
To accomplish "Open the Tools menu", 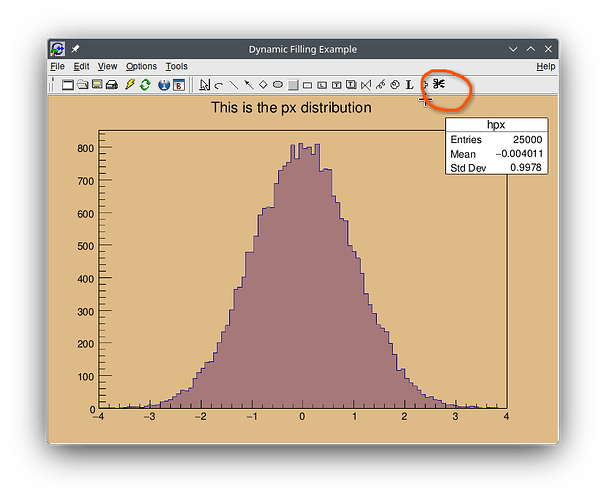I will coord(176,66).
